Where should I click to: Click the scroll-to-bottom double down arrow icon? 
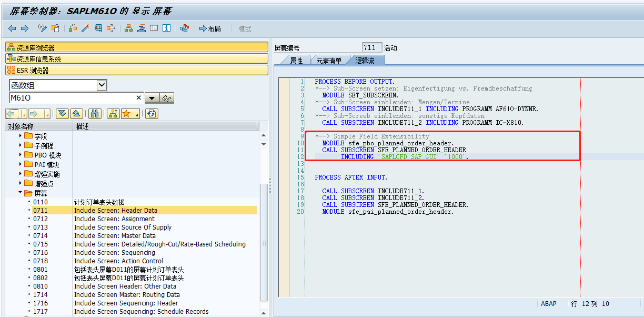(x=63, y=113)
